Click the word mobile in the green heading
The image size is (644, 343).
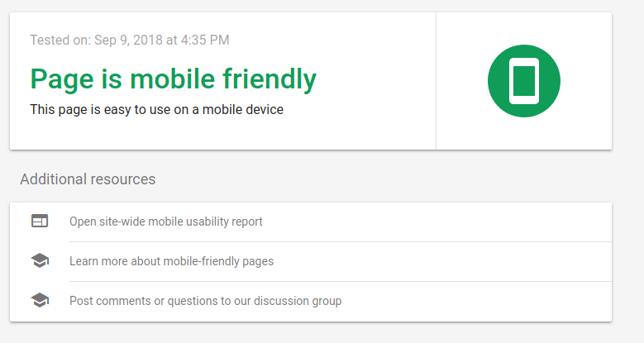(173, 78)
